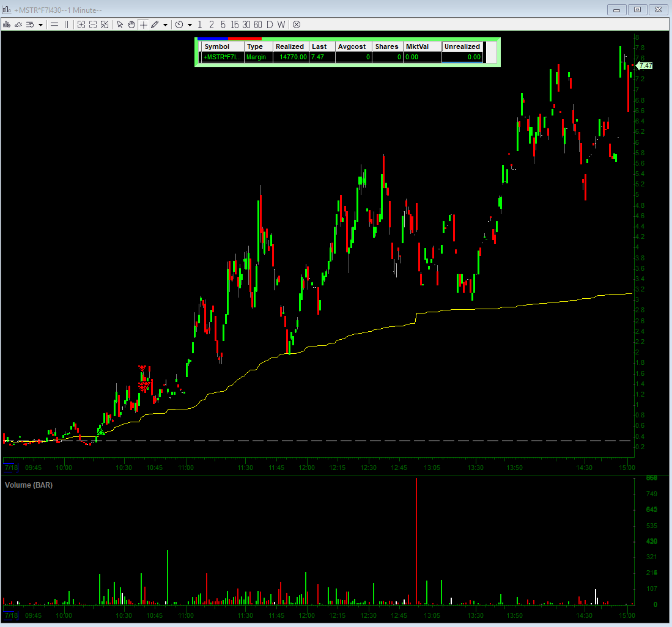Click the Unrealized column header
The height and width of the screenshot is (627, 672).
[462, 46]
